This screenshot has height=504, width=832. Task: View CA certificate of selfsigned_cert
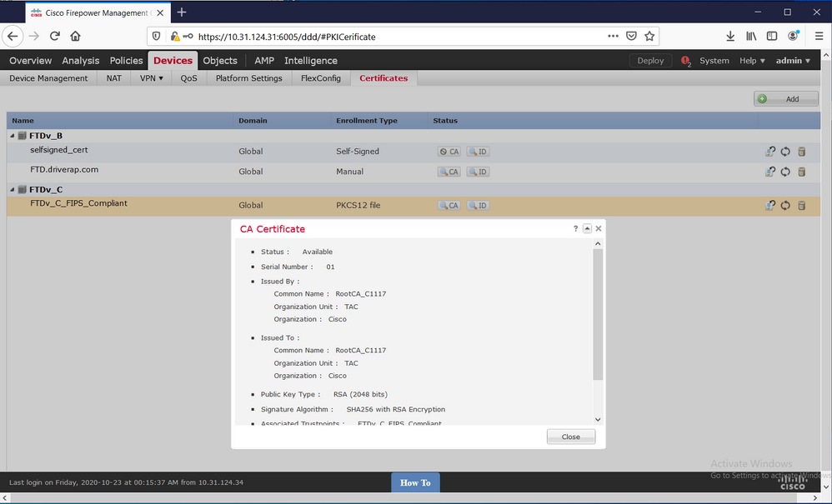tap(449, 152)
